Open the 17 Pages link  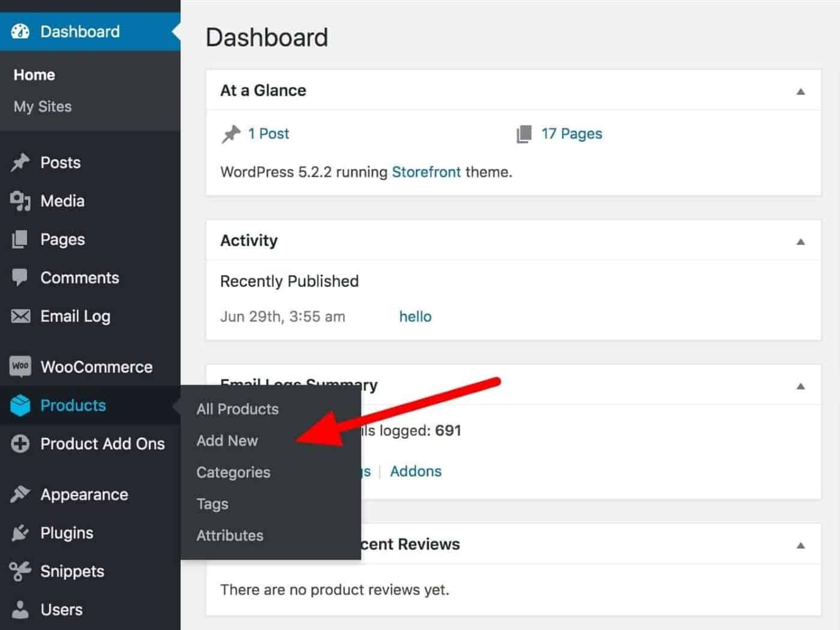(x=571, y=133)
